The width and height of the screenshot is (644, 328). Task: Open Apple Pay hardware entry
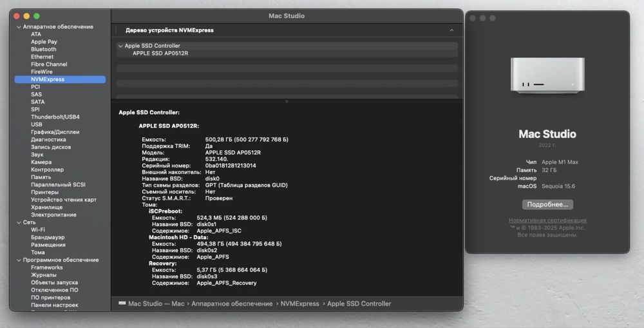click(44, 41)
